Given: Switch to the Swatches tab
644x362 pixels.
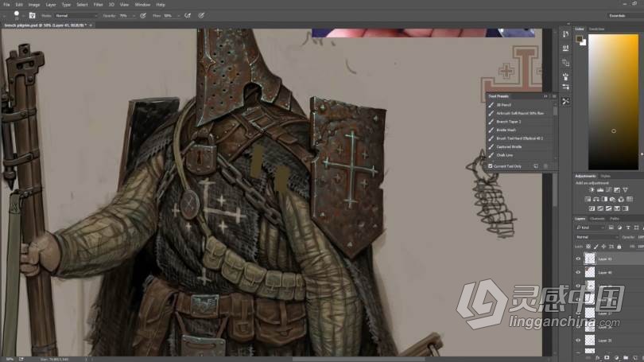Looking at the screenshot, I should [x=597, y=29].
